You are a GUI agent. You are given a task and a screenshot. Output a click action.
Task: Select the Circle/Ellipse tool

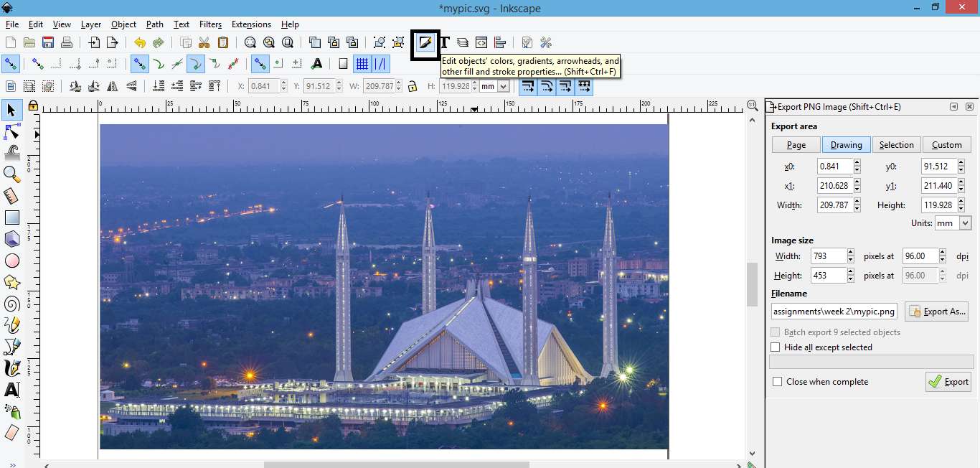pos(11,261)
